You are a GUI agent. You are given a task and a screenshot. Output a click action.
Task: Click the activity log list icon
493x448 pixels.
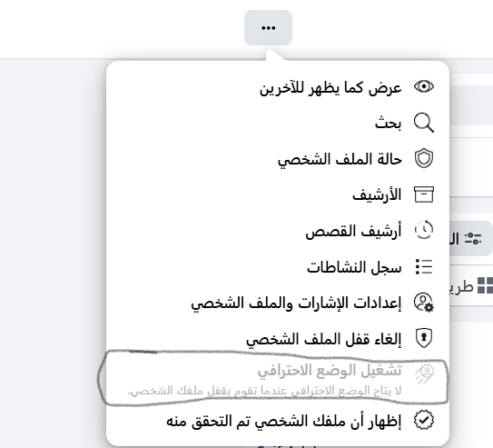pyautogui.click(x=424, y=267)
